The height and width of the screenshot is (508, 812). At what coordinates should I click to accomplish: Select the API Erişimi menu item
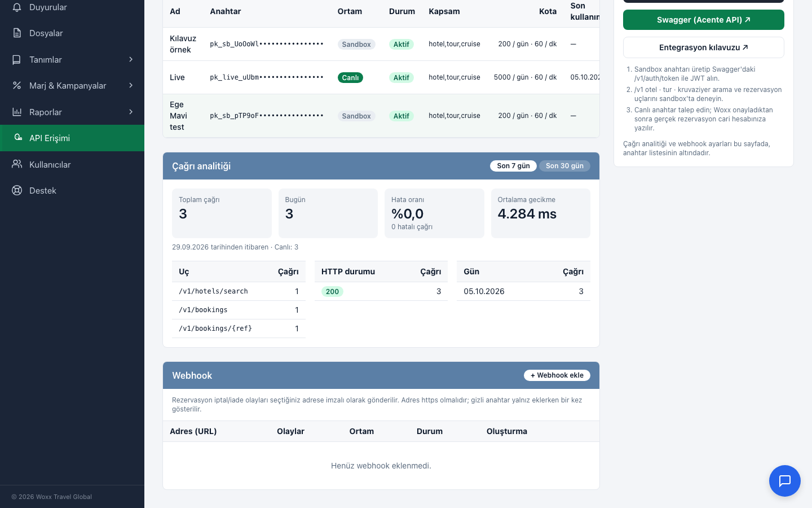coord(72,138)
